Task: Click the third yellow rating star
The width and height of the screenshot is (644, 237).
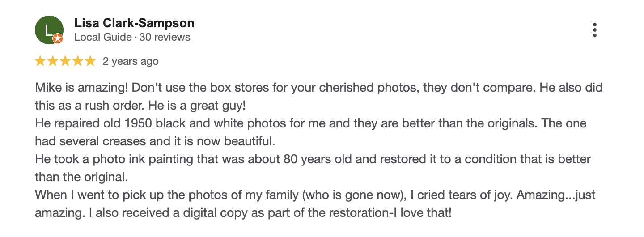Action: 65,61
